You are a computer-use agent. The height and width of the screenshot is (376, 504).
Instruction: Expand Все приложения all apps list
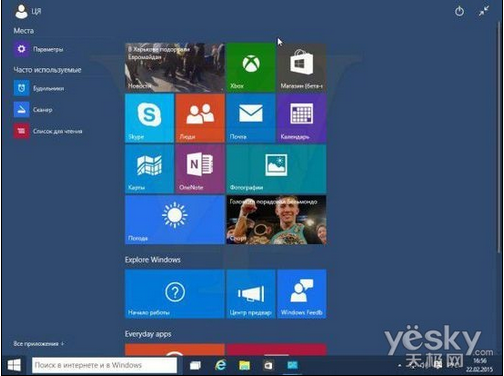pos(39,343)
